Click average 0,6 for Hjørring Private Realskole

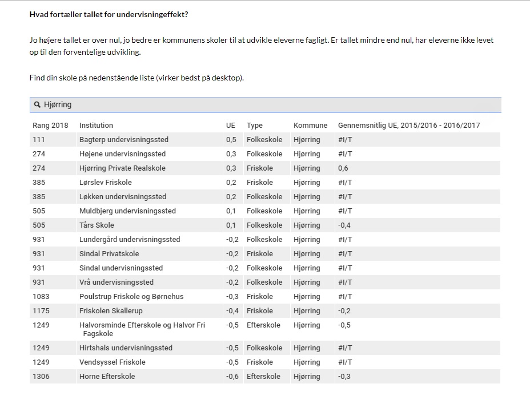coord(343,168)
